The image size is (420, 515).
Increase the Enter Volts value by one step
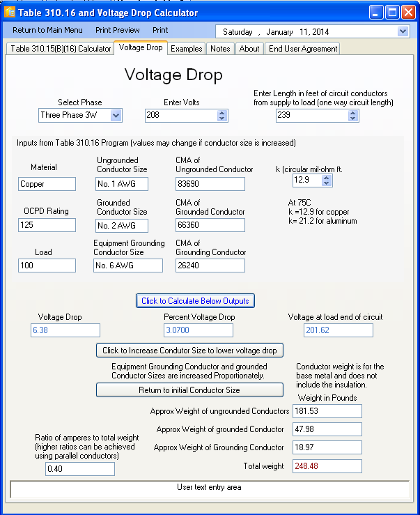click(x=222, y=113)
